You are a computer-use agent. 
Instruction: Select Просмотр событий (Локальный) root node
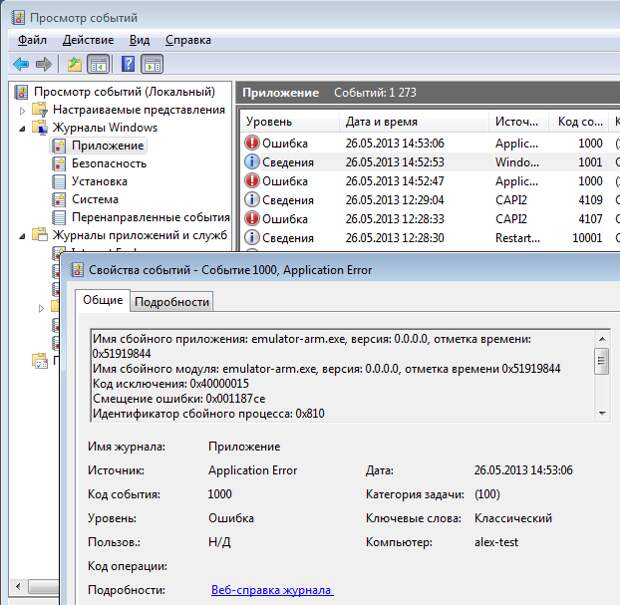[x=124, y=92]
